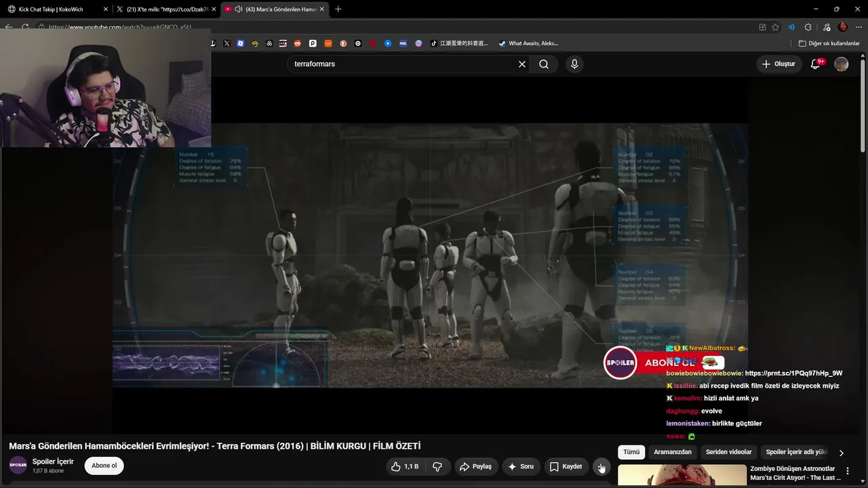The image size is (868, 488).
Task: Like the video with 1,1 B likes
Action: pos(405,466)
